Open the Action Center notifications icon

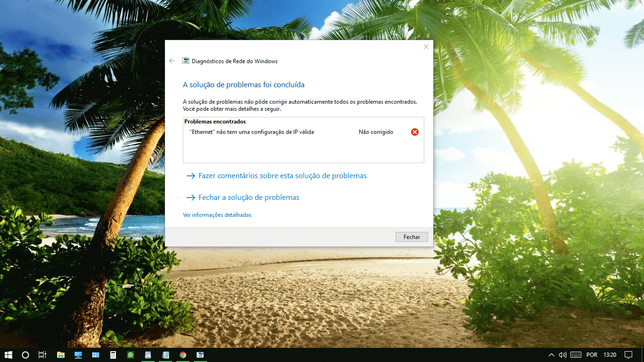point(628,355)
